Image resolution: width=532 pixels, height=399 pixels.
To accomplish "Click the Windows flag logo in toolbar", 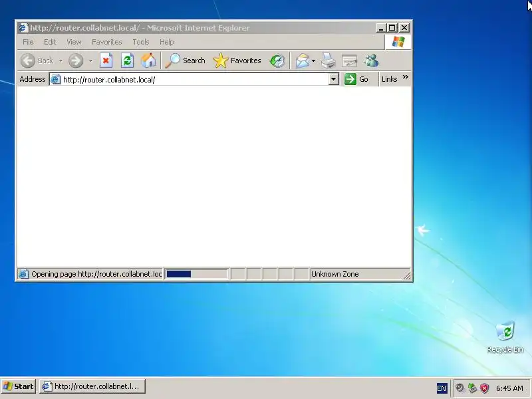I will (398, 42).
